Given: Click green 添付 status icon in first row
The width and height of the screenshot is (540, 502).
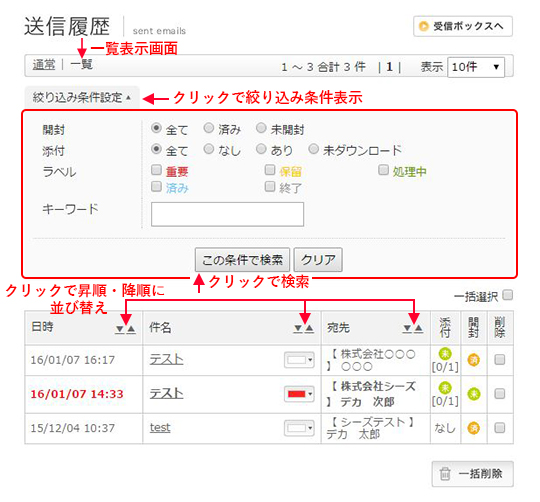Looking at the screenshot, I should click(x=445, y=354).
